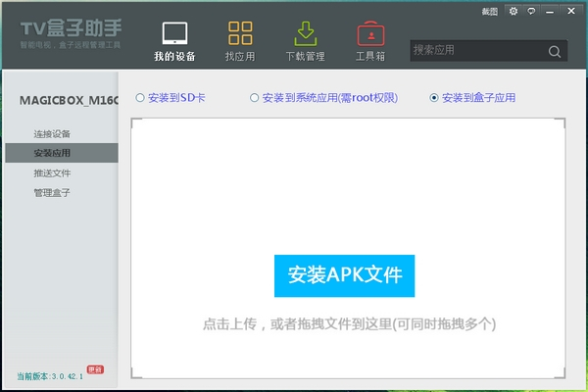The image size is (588, 392).
Task: Click the search magnifier icon
Action: [x=555, y=51]
